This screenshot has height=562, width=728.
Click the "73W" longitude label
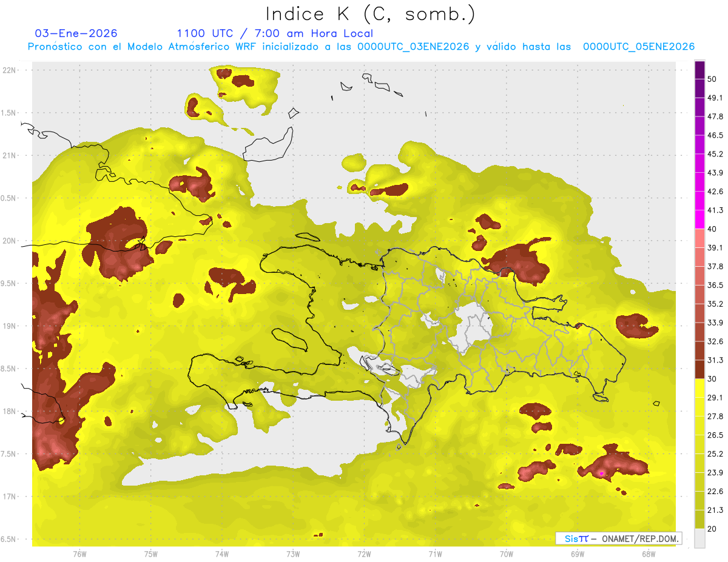click(x=293, y=554)
